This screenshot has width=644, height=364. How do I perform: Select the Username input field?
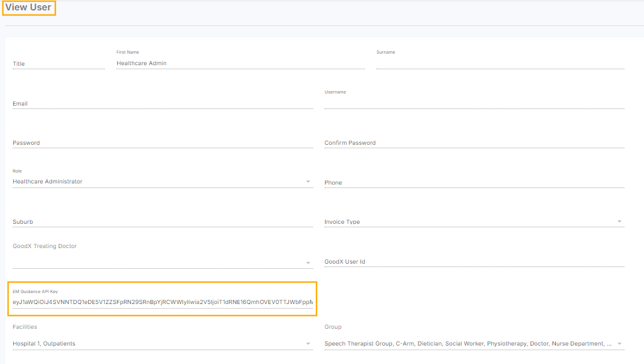click(x=474, y=103)
